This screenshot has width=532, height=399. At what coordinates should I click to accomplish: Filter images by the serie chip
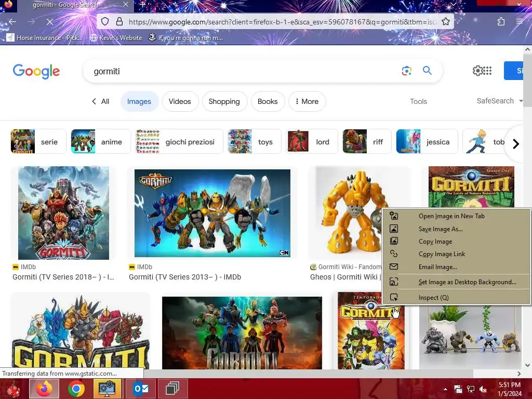pyautogui.click(x=38, y=141)
